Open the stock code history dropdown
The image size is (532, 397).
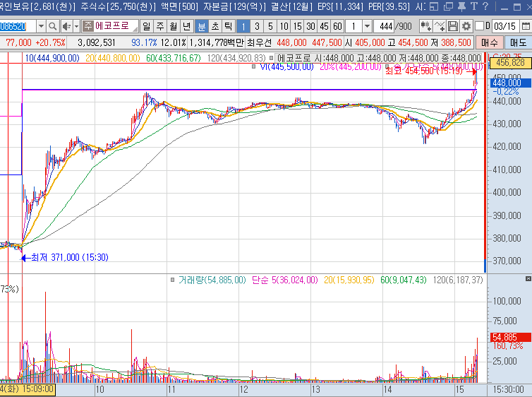pyautogui.click(x=41, y=26)
